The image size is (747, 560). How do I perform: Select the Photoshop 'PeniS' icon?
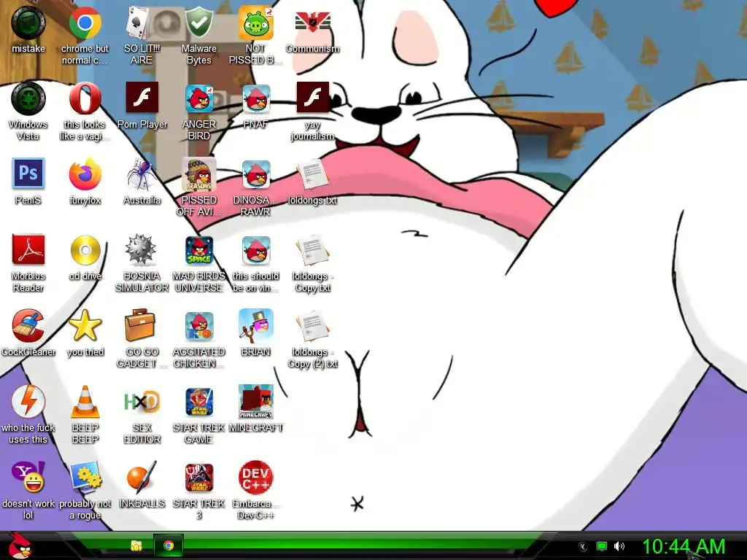click(x=28, y=174)
